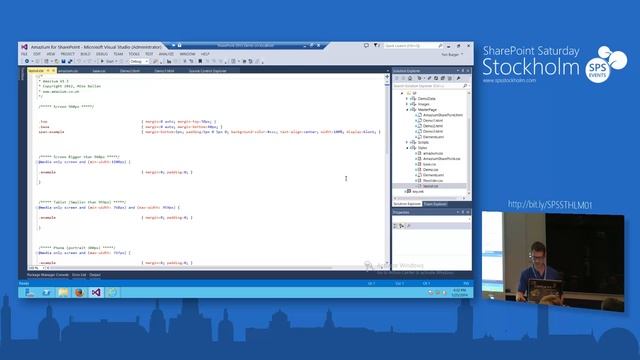
Task: Open the EDIT menu
Action: (37, 54)
